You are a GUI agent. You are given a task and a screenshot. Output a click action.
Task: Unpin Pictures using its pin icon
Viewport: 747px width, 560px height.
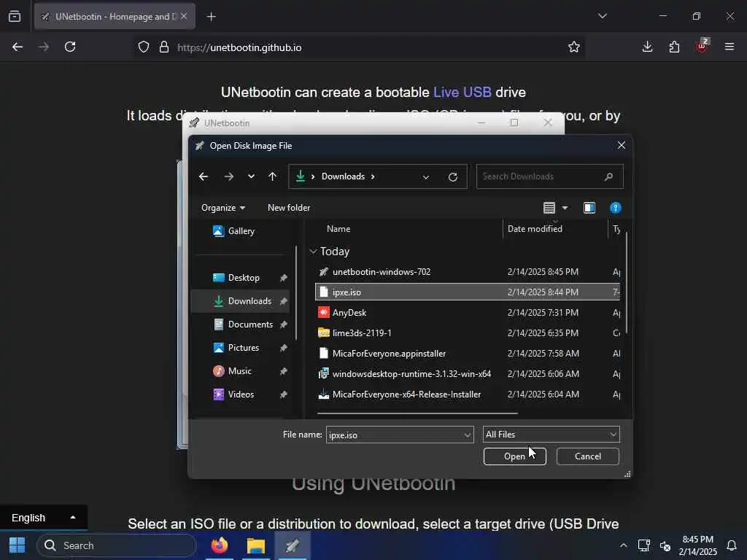284,348
